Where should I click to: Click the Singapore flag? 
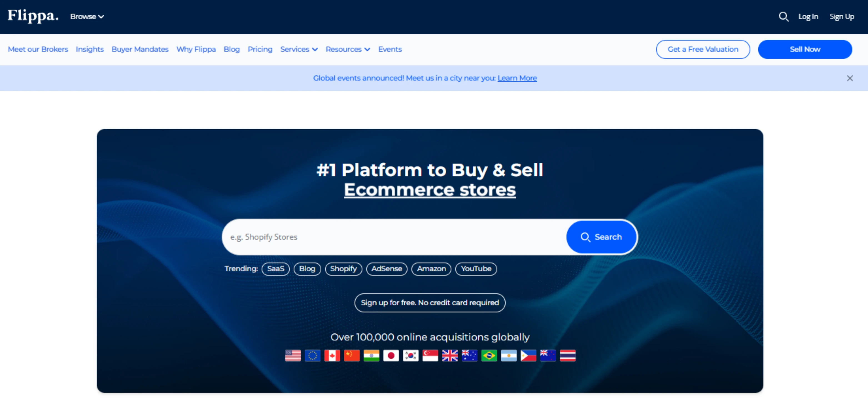pos(430,355)
